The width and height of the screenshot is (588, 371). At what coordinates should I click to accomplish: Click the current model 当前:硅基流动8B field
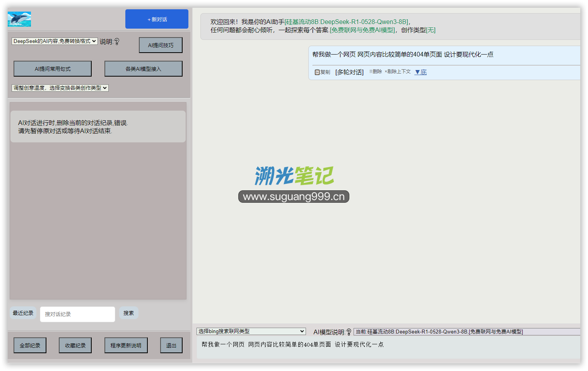(x=467, y=332)
